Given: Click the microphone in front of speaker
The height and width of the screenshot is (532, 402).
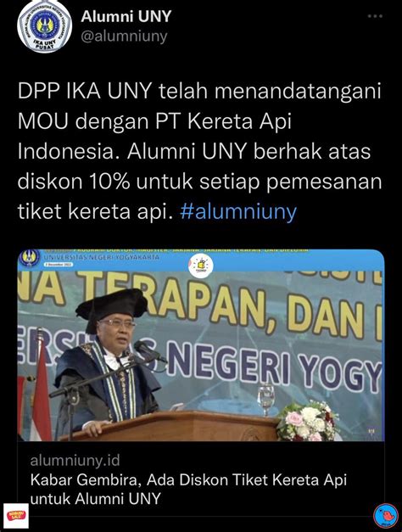Looking at the screenshot, I should click(149, 351).
